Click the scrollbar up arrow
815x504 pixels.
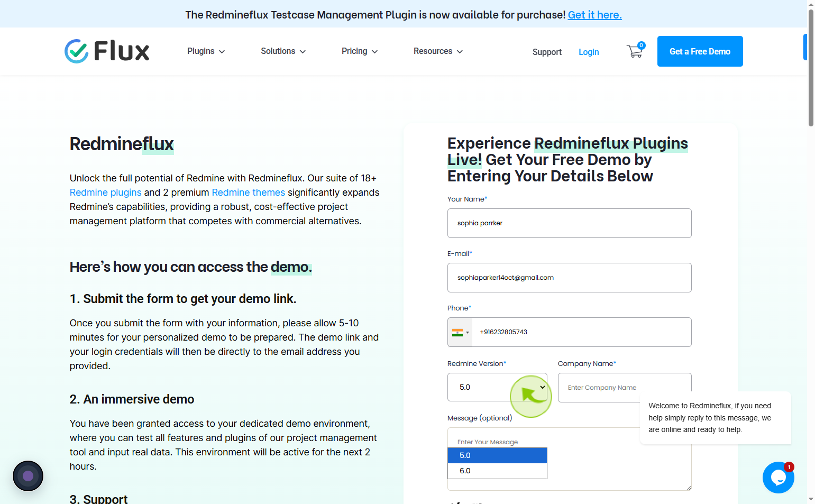click(811, 4)
